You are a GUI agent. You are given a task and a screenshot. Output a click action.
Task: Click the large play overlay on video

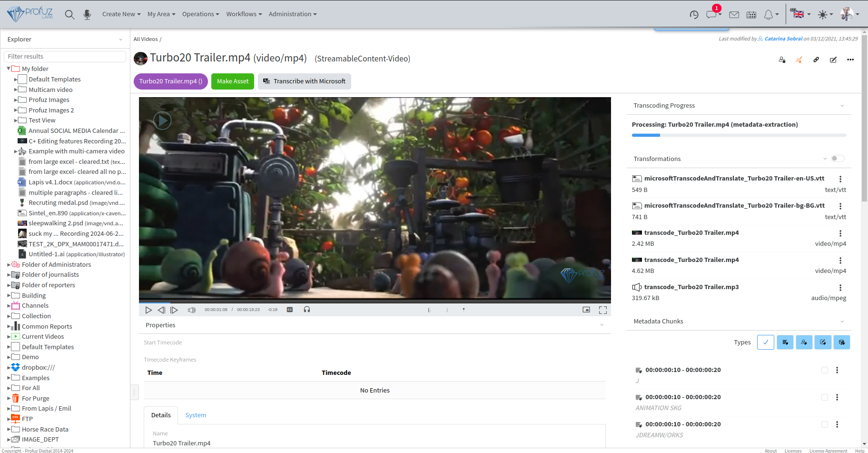point(162,121)
